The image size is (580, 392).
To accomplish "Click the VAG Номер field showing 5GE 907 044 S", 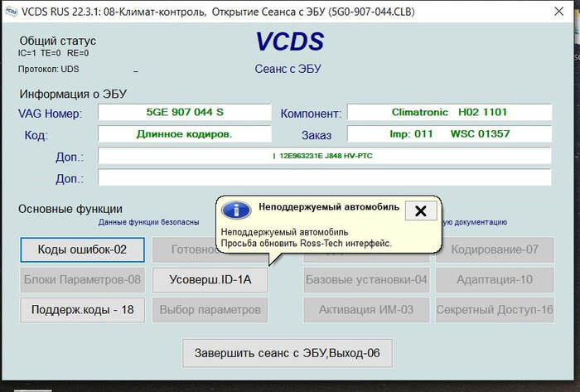I will [184, 112].
